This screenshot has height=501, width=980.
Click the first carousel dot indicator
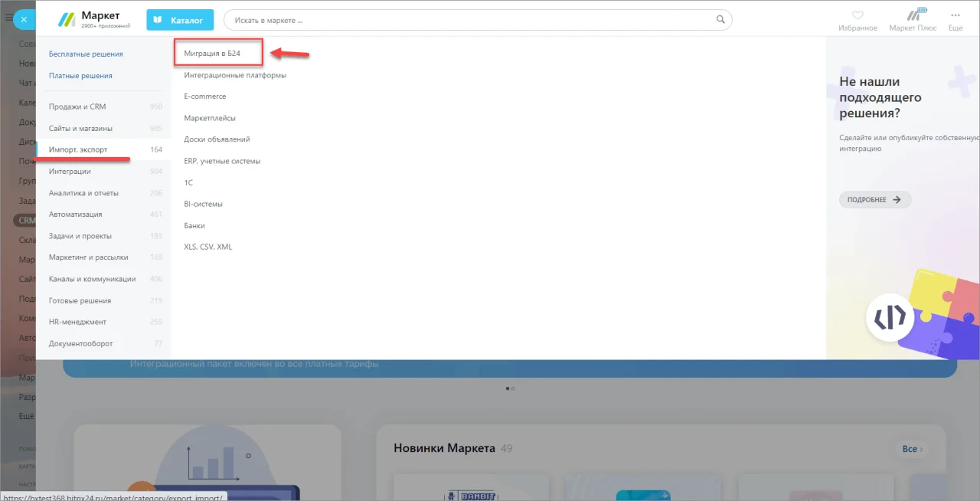coord(508,388)
